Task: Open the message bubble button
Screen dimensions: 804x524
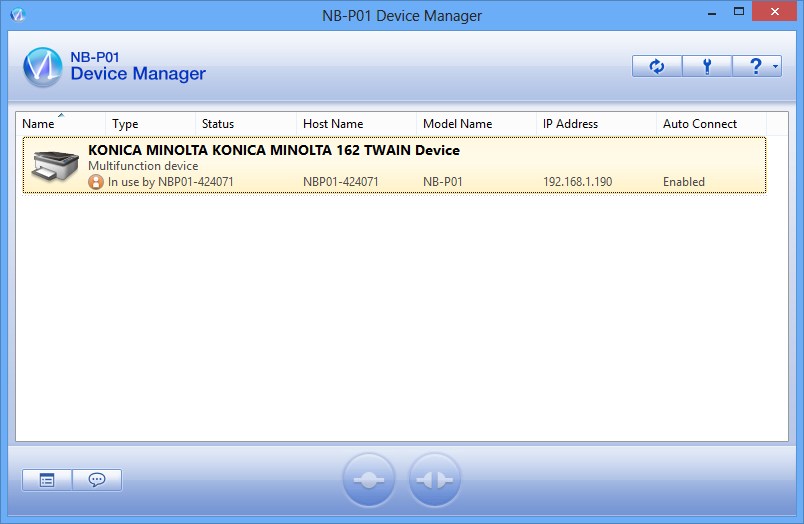Action: click(97, 480)
